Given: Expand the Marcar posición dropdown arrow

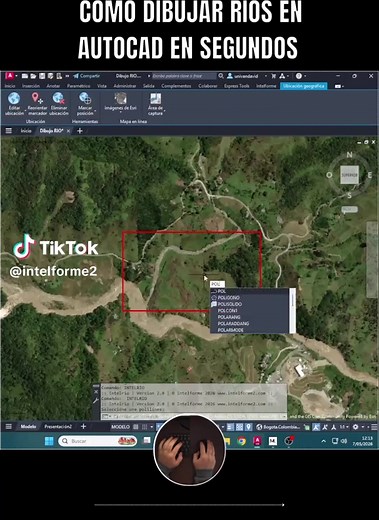Looking at the screenshot, I should coord(95,110).
